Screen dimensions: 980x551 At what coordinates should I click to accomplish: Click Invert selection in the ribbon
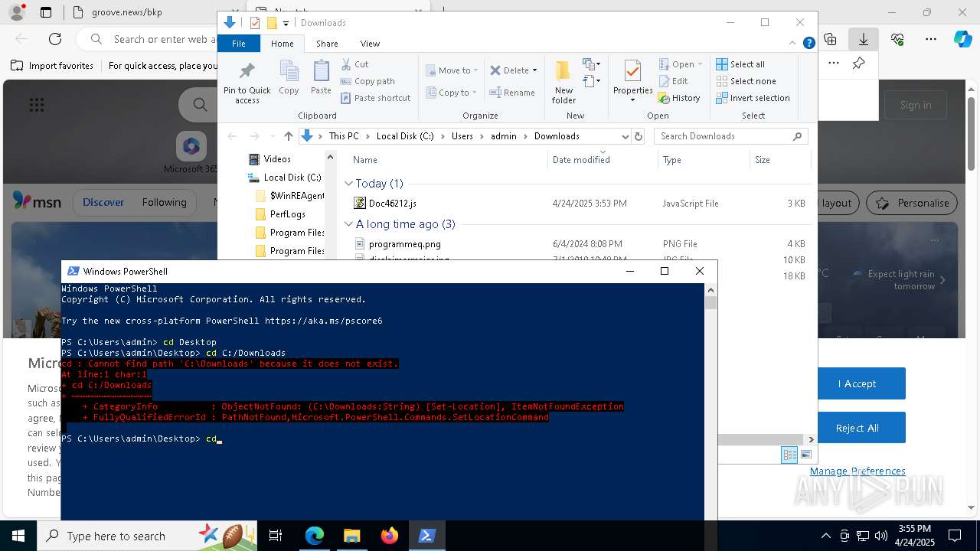click(753, 98)
